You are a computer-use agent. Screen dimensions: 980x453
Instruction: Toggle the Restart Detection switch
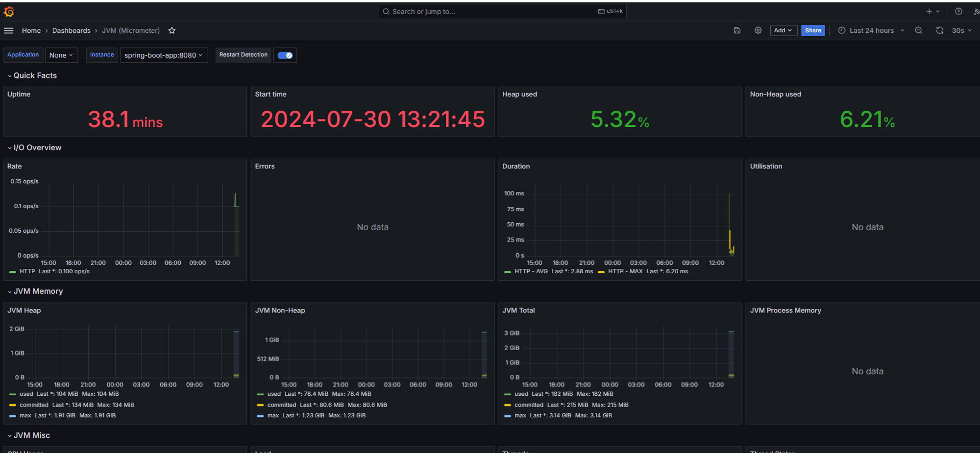tap(285, 55)
